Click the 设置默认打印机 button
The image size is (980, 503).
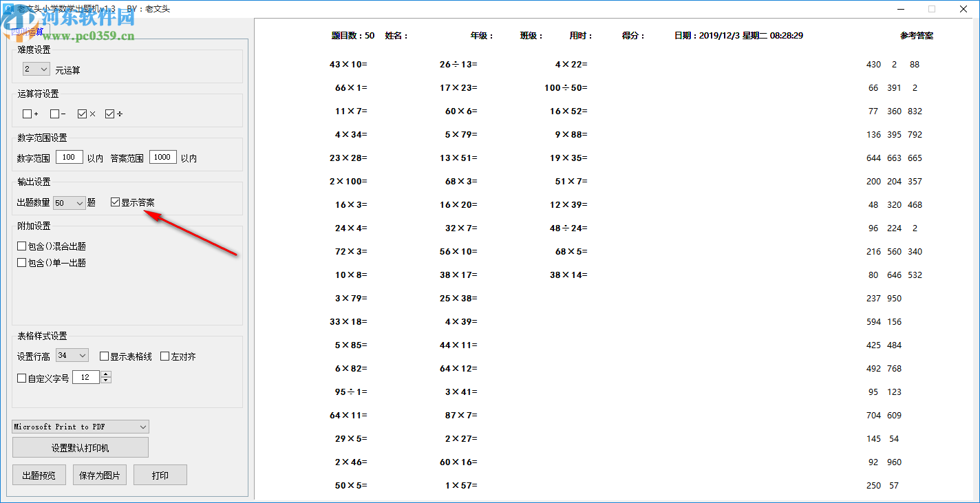78,447
